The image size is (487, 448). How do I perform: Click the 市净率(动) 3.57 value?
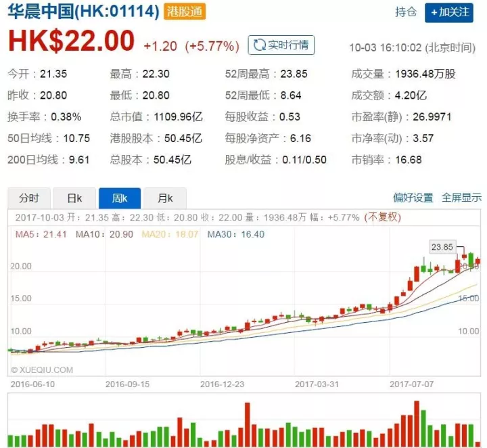[423, 138]
